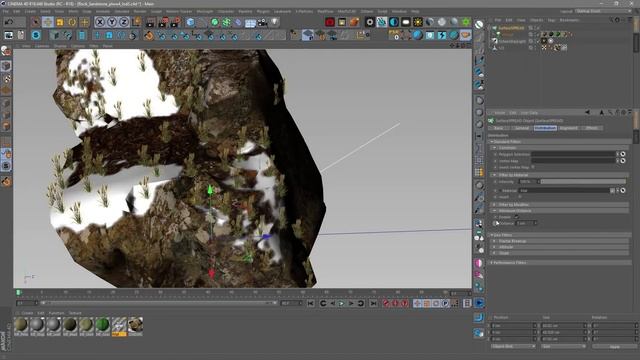Image resolution: width=640 pixels, height=360 pixels.
Task: Toggle the Z axis lock
Action: click(124, 22)
